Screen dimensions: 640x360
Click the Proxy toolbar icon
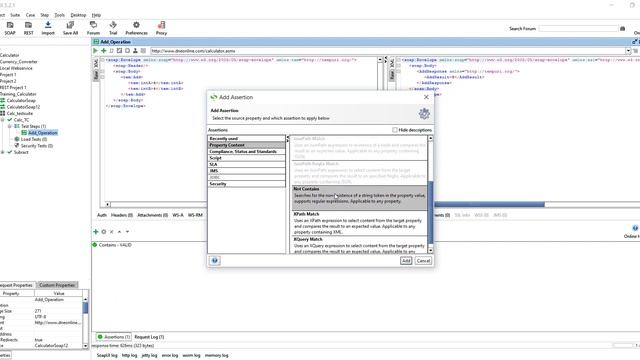click(162, 25)
